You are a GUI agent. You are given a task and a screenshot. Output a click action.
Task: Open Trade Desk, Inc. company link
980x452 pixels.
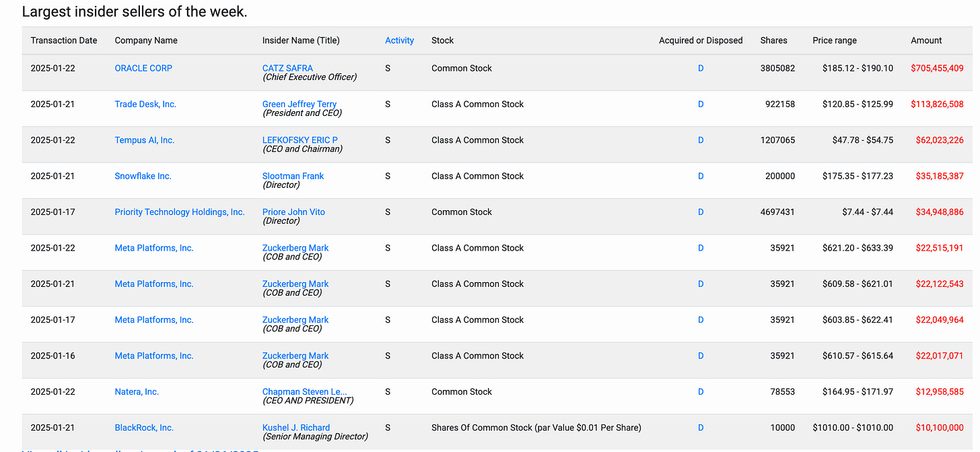click(145, 104)
